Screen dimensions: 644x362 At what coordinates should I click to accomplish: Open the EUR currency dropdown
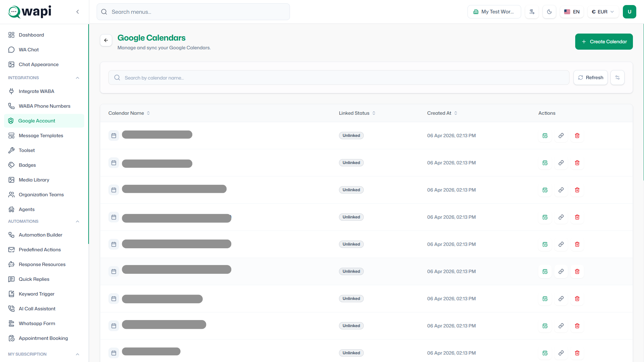[603, 12]
